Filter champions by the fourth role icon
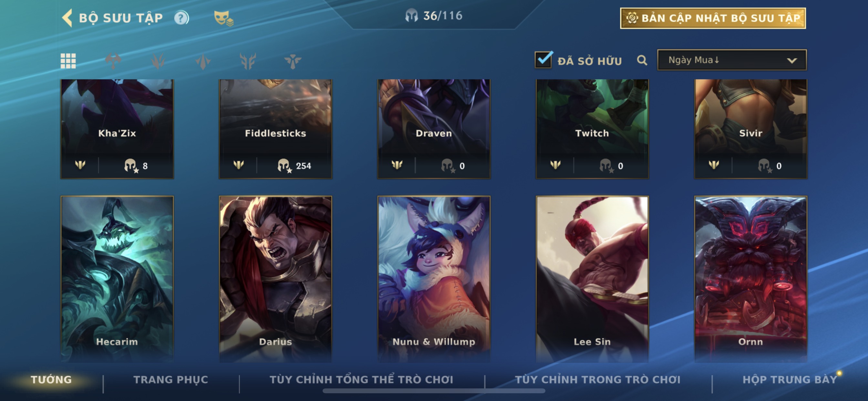The width and height of the screenshot is (868, 401). coord(248,61)
